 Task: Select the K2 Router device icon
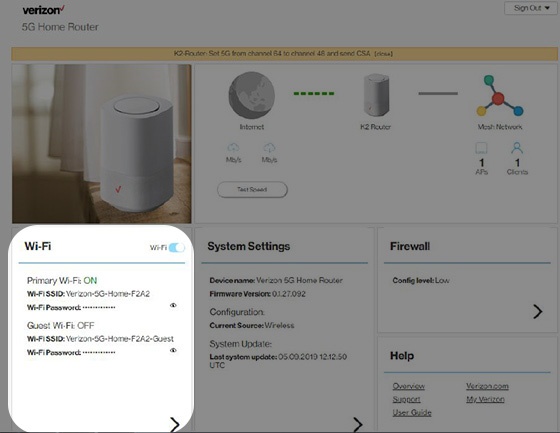coord(376,95)
